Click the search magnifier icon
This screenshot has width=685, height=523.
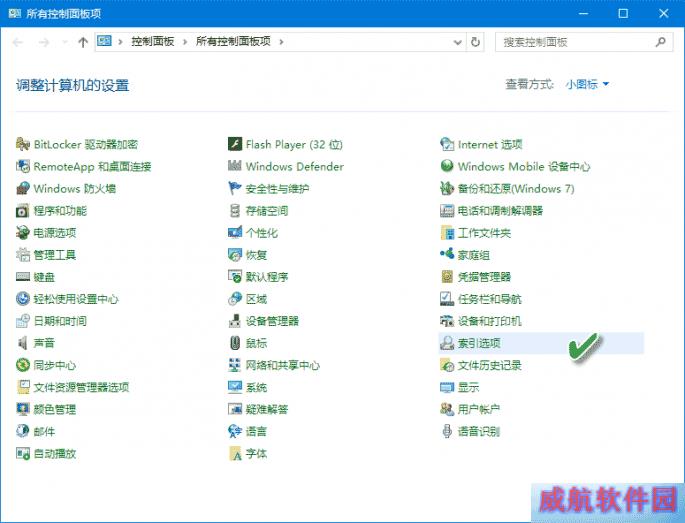tap(661, 42)
